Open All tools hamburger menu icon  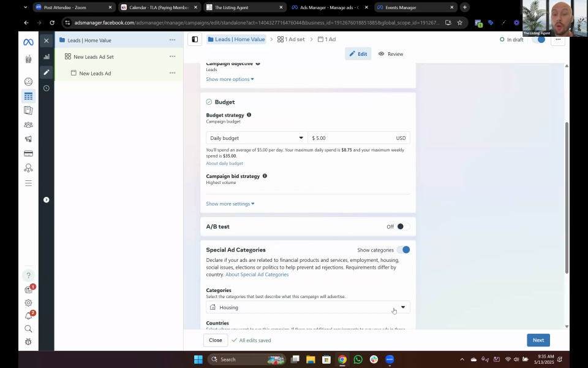28,183
